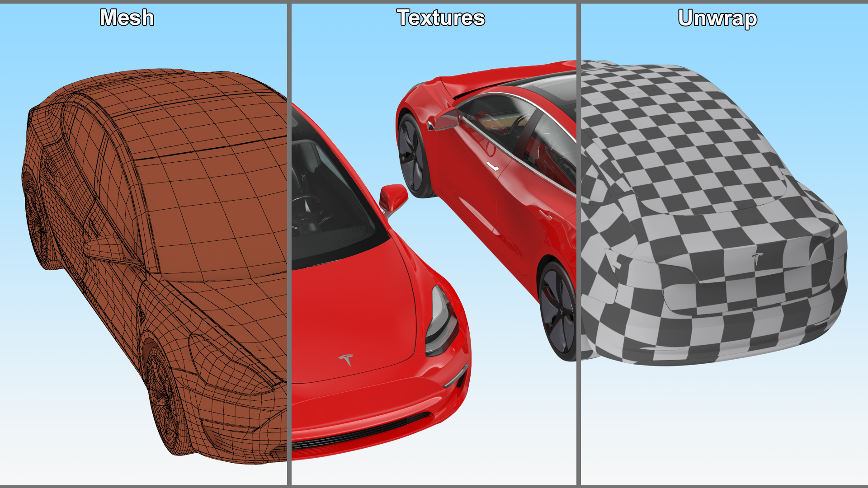Click the chrome door handle on red car side

point(492,166)
